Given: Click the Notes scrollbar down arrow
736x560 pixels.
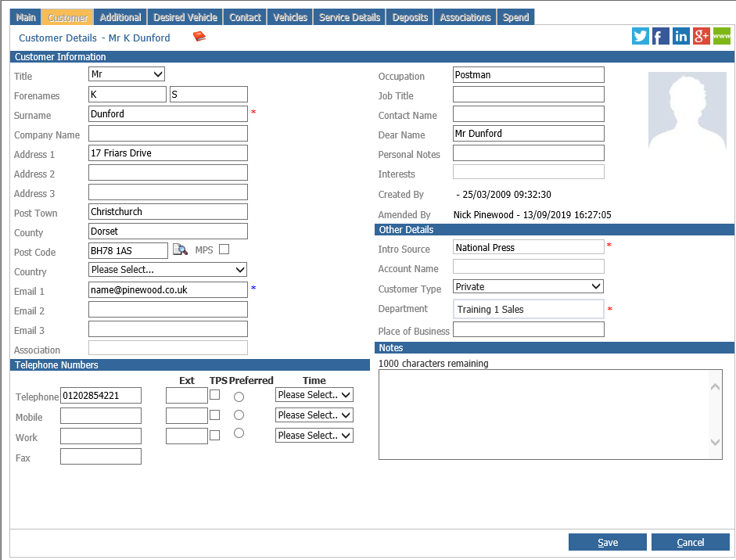Looking at the screenshot, I should pos(715,442).
